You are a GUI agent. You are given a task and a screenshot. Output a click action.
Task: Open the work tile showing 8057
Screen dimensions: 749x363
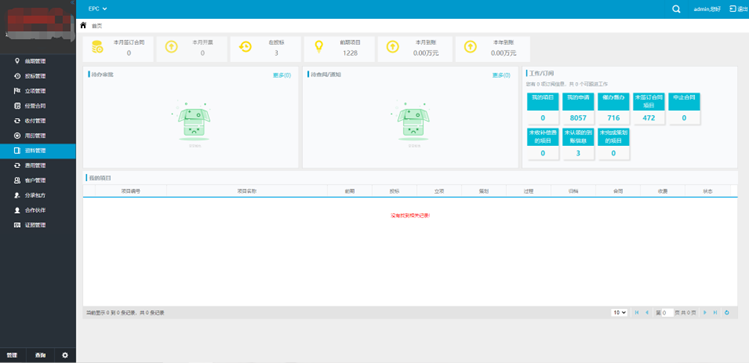578,109
